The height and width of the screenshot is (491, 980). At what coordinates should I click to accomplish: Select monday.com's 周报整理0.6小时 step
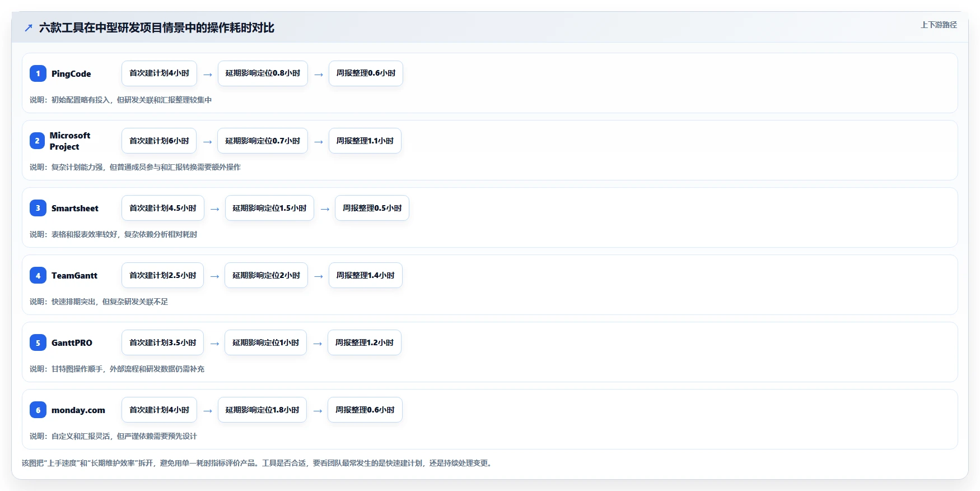pyautogui.click(x=365, y=410)
